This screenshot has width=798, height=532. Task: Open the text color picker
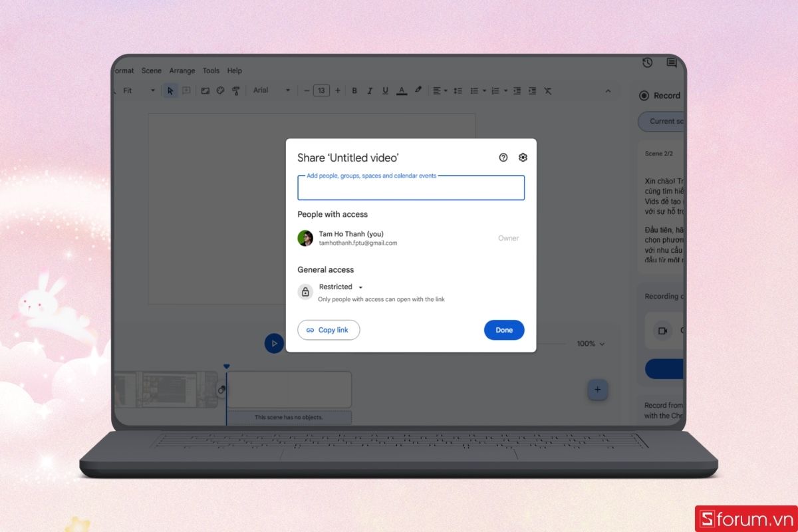click(x=402, y=90)
